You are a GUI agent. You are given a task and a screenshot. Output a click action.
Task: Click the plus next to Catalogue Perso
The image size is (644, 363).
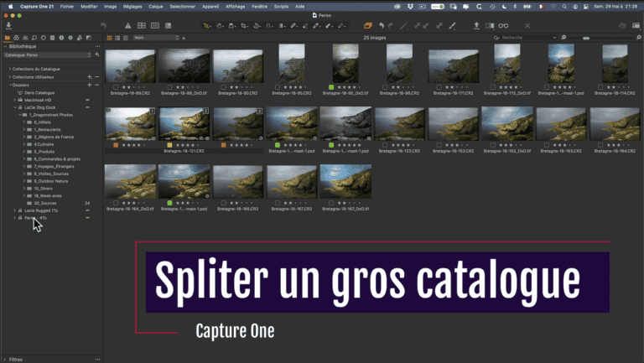tap(97, 54)
